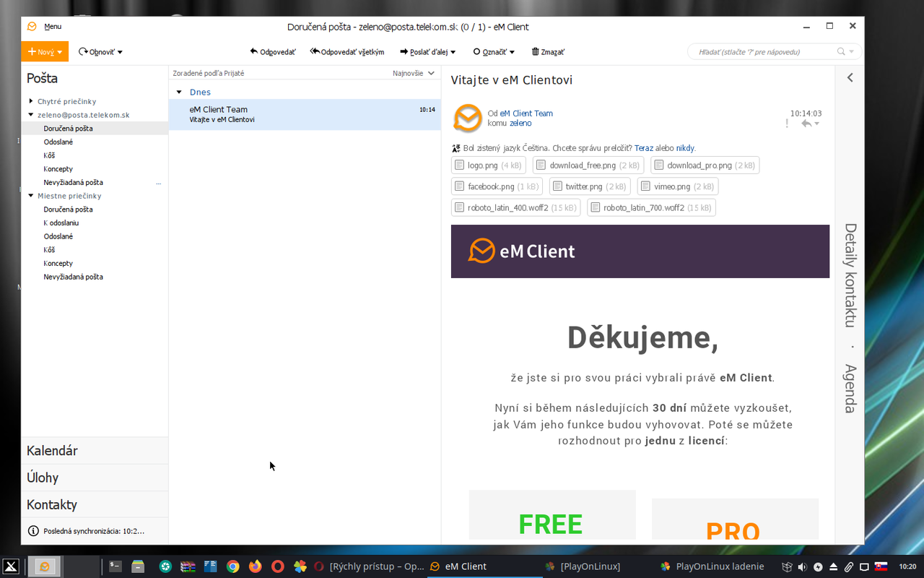Launch Firefox from taskbar

255,566
